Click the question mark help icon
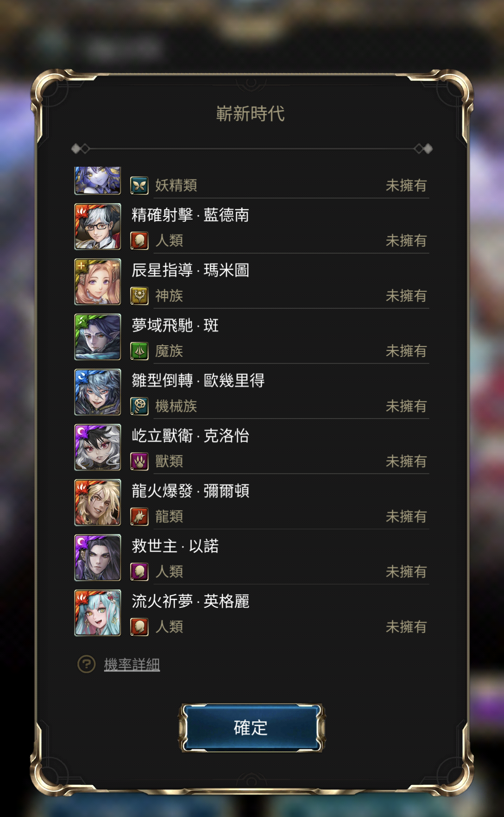This screenshot has height=817, width=504. pos(86,664)
